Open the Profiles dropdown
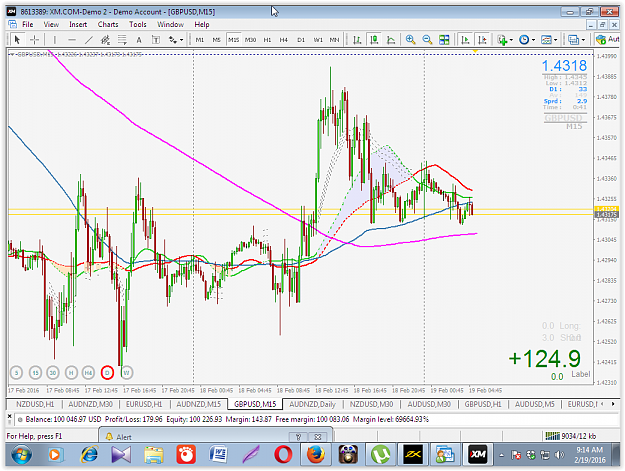625x471 pixels. 576,40
